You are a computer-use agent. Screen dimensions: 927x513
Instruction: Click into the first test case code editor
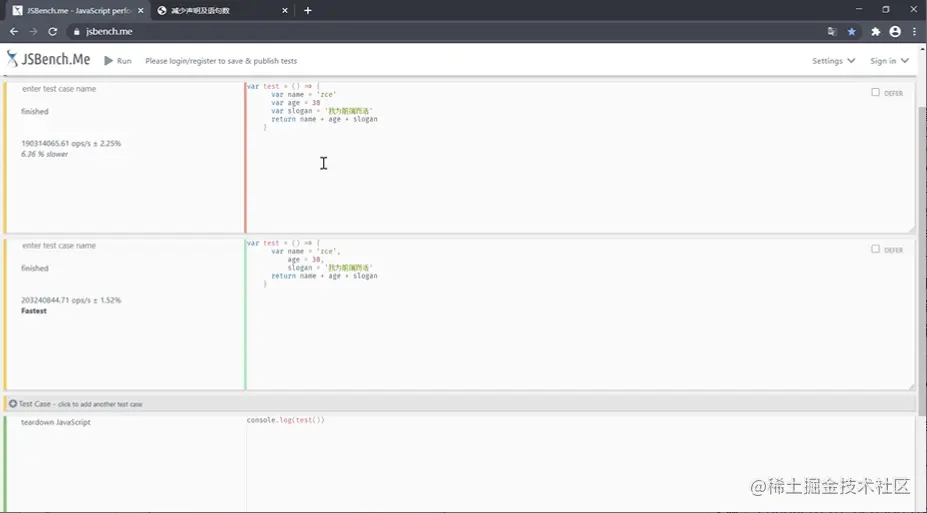[579, 157]
